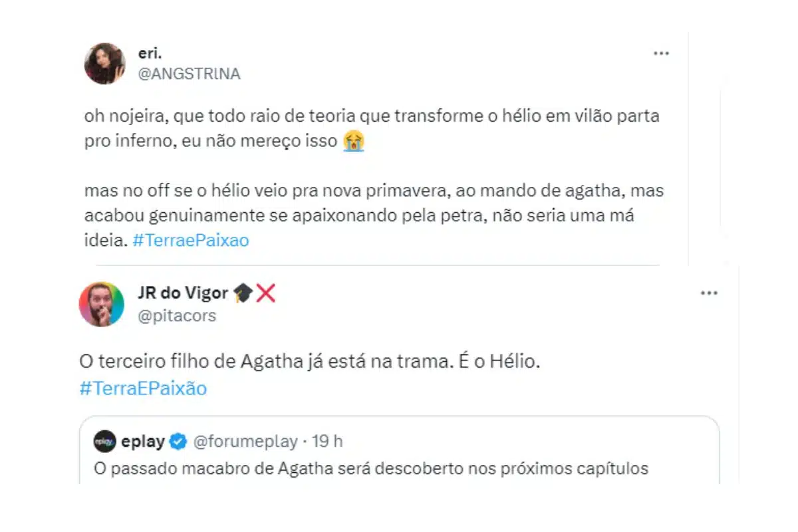Click the eplay logo in the quoted tweet
The image size is (798, 532).
[x=104, y=441]
